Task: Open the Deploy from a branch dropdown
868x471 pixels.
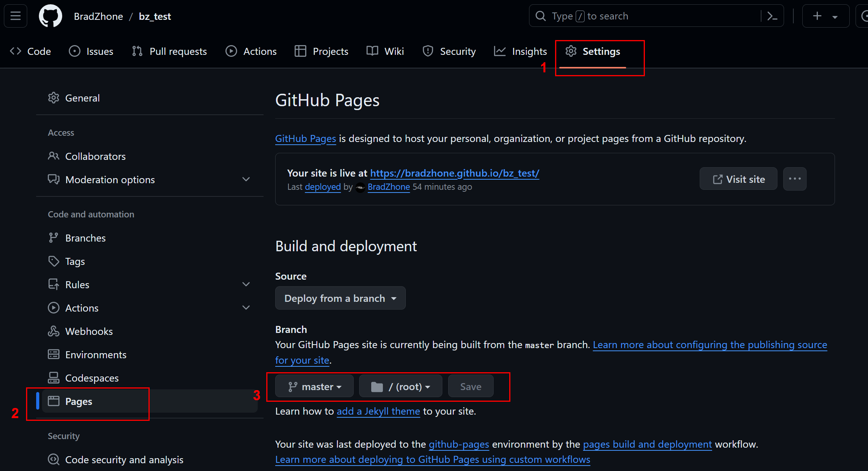Action: [340, 298]
